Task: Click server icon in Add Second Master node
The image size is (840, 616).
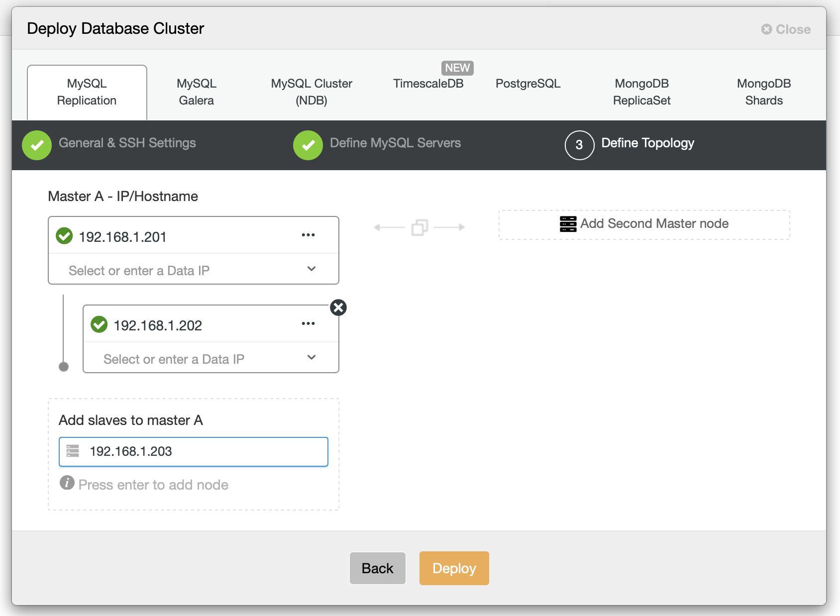Action: point(568,224)
